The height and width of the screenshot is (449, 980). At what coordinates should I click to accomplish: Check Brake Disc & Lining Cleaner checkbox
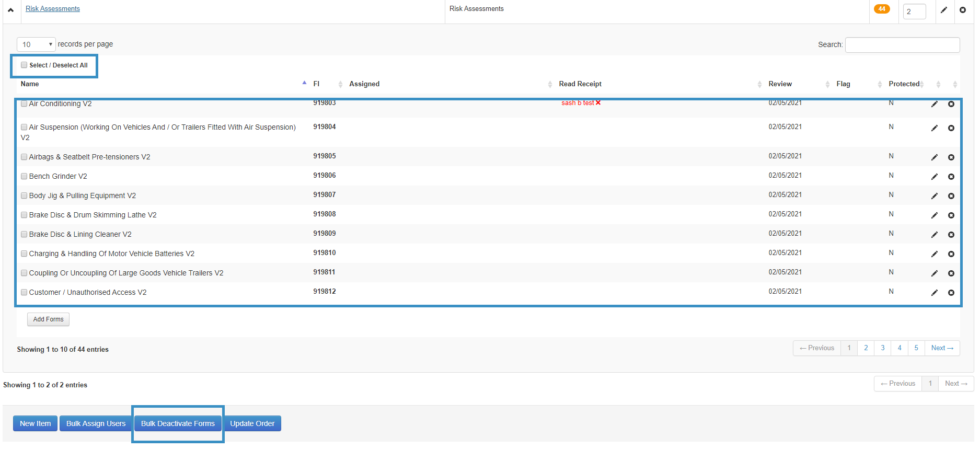pos(24,234)
